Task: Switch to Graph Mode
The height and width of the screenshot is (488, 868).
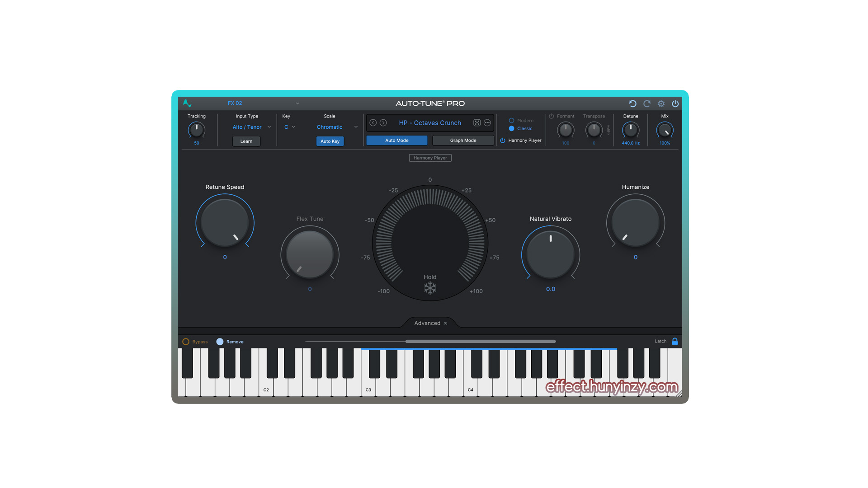Action: [x=462, y=140]
